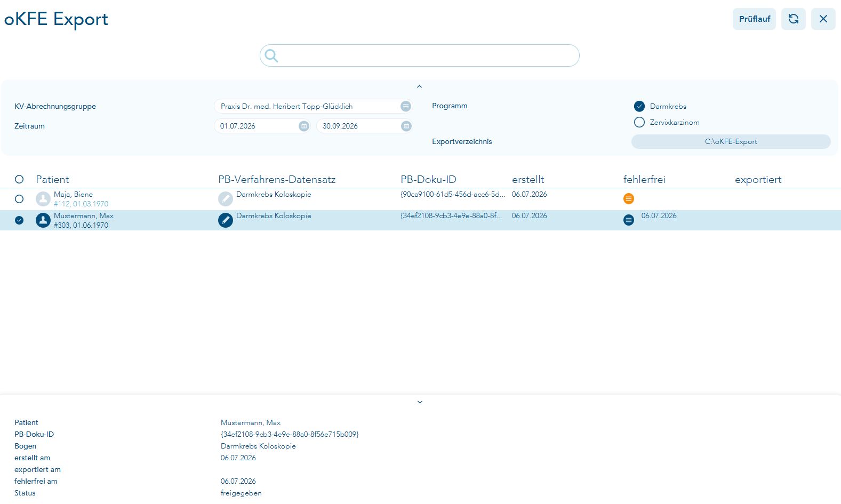Image resolution: width=841 pixels, height=504 pixels.
Task: Click the edit pencil icon for Mustermann, Max
Action: click(226, 220)
